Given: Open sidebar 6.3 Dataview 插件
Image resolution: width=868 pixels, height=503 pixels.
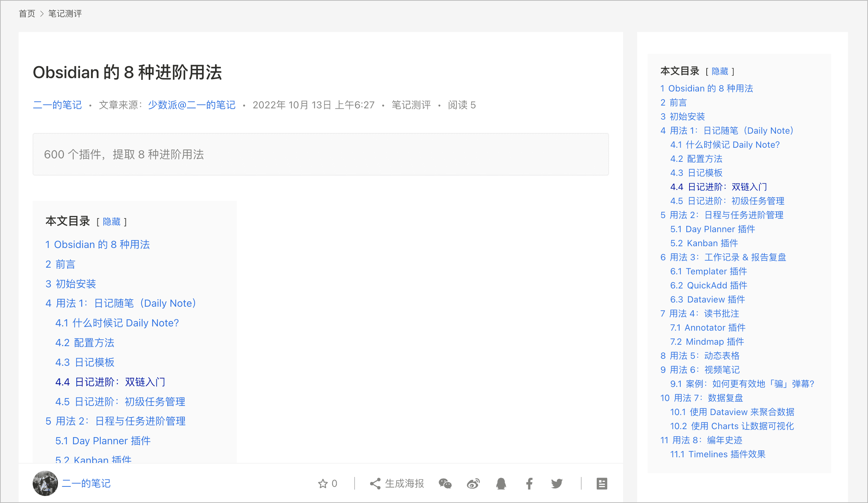Looking at the screenshot, I should click(708, 299).
